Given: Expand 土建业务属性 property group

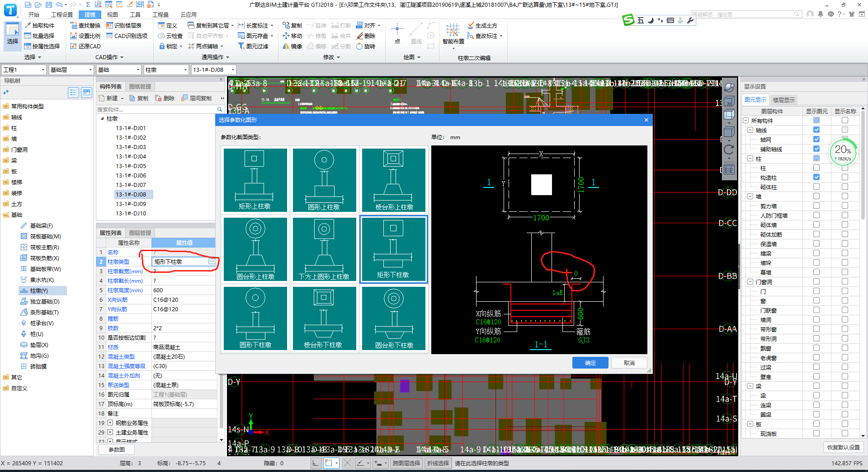Looking at the screenshot, I should point(110,432).
